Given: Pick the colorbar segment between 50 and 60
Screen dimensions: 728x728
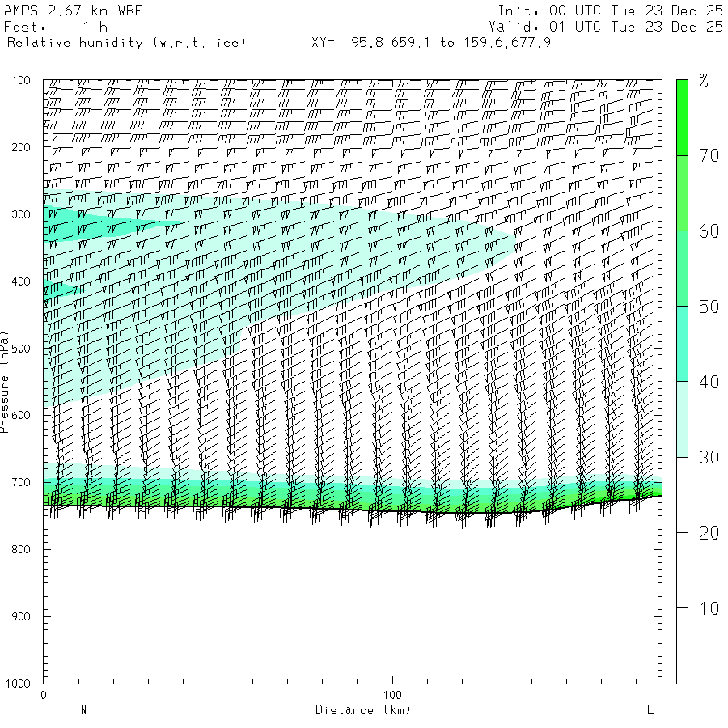Looking at the screenshot, I should click(x=682, y=269).
